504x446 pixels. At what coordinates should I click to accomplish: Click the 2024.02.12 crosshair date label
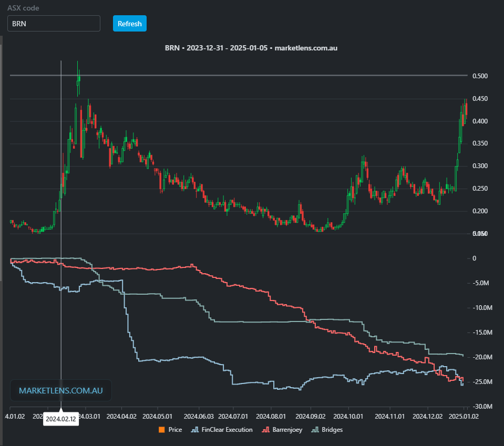coord(61,419)
